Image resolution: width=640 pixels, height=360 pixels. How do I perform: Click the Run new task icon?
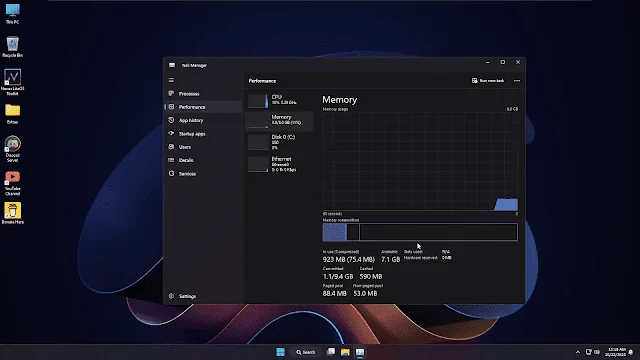coord(474,80)
